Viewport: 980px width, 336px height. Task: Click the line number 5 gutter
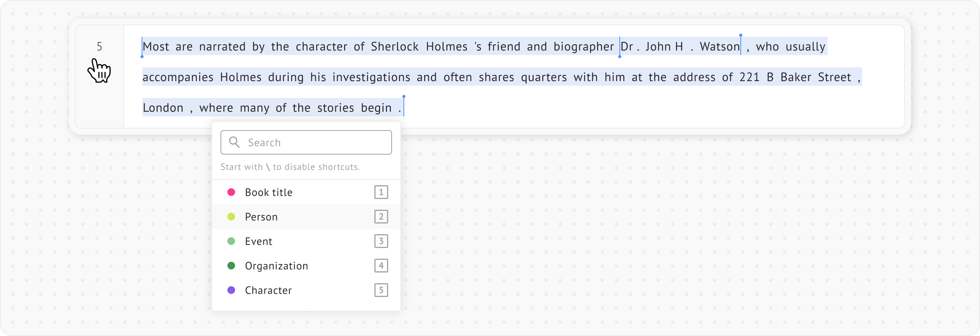pos(100,47)
